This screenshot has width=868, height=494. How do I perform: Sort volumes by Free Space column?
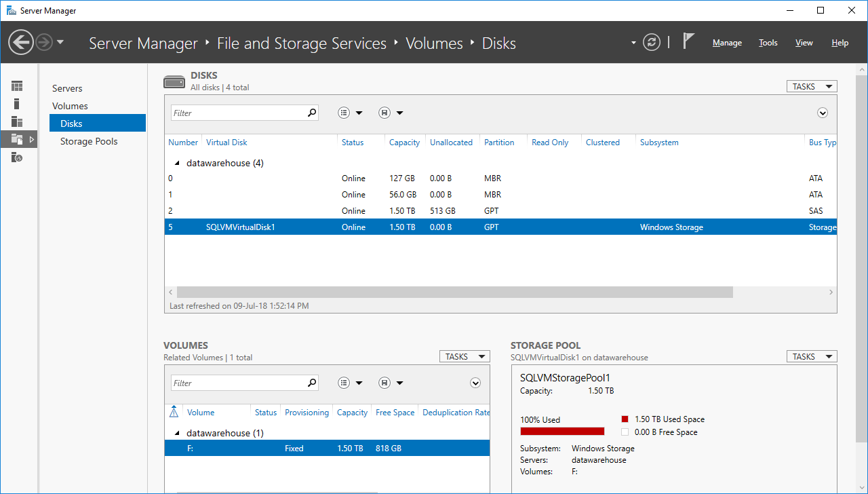tap(395, 413)
